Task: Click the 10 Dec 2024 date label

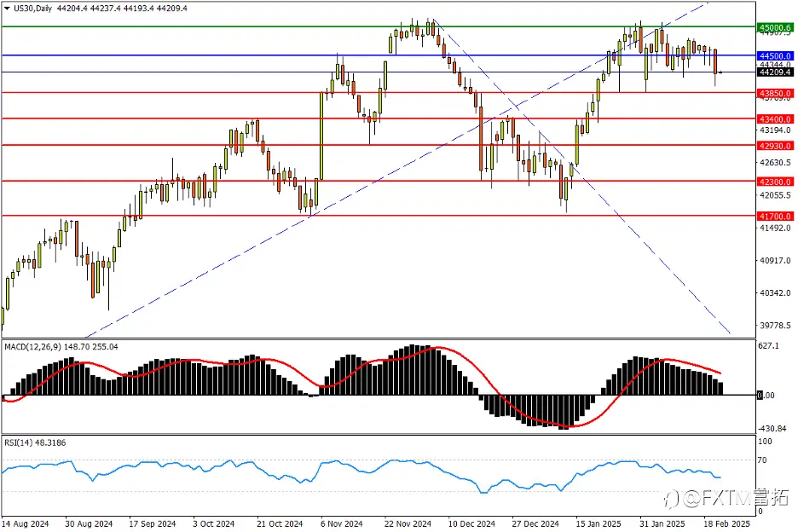Action: pos(471,523)
